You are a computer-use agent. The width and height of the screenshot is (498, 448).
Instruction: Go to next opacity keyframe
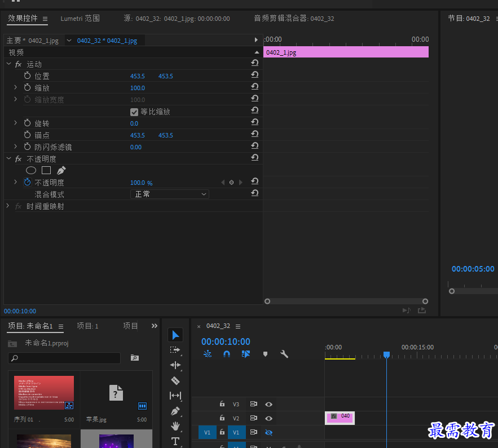(x=241, y=183)
